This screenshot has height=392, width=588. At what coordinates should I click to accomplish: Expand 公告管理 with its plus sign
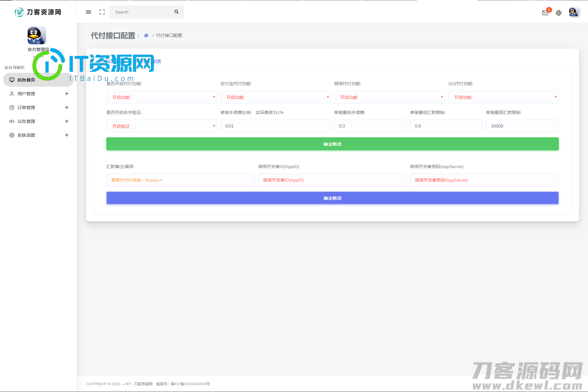coord(67,121)
